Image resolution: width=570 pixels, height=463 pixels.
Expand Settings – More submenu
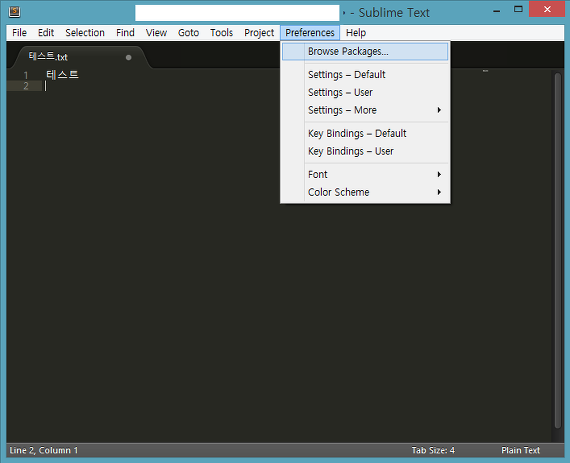pos(365,110)
